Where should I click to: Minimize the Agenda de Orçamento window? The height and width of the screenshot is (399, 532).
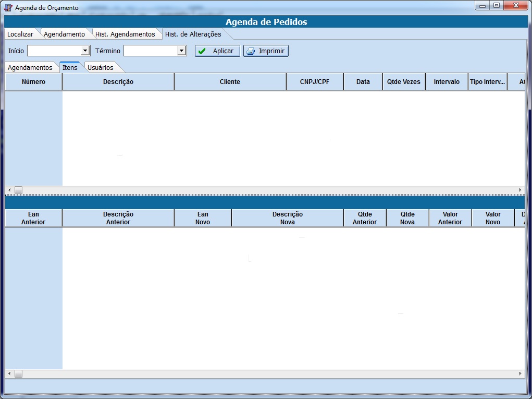[x=482, y=5]
